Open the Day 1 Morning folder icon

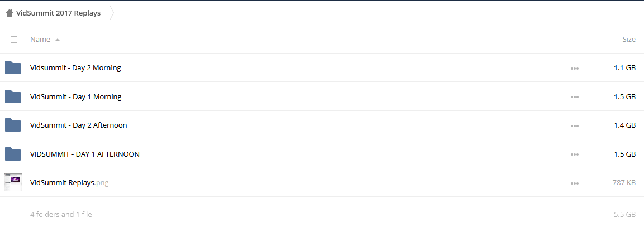(13, 96)
